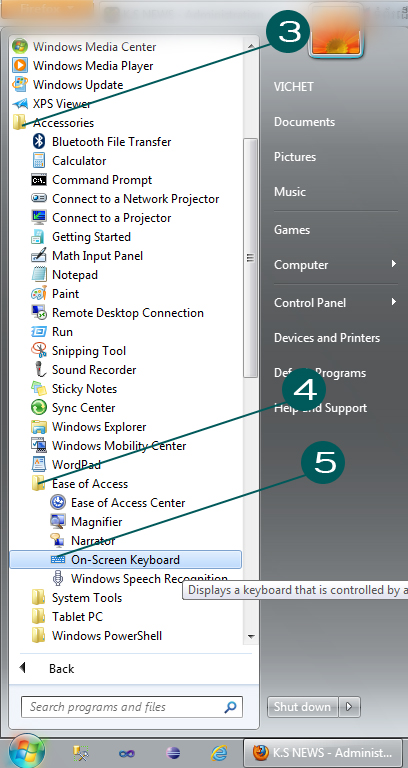Click the Windows Start orb
The height and width of the screenshot is (768, 408).
26,751
